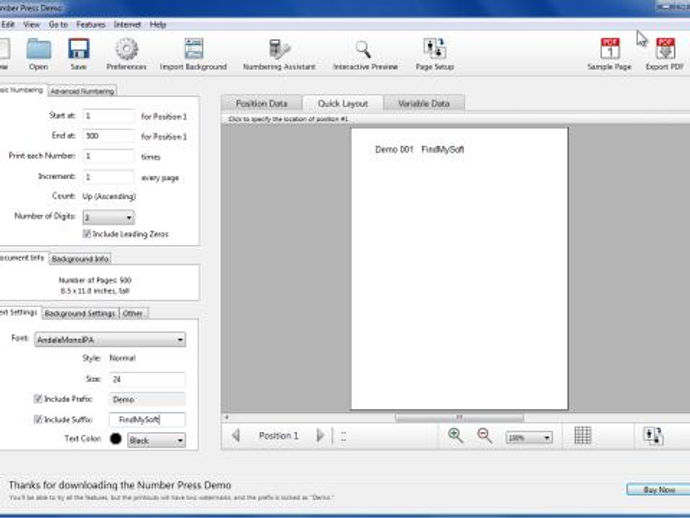Switch to the Other settings tab

pos(132,313)
